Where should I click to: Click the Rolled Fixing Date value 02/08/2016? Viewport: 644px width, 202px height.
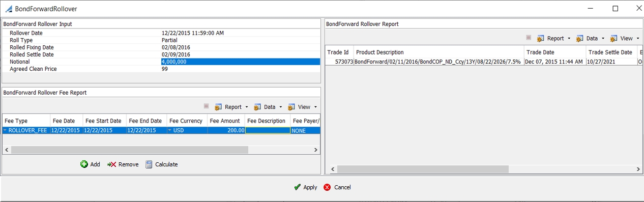tap(176, 47)
